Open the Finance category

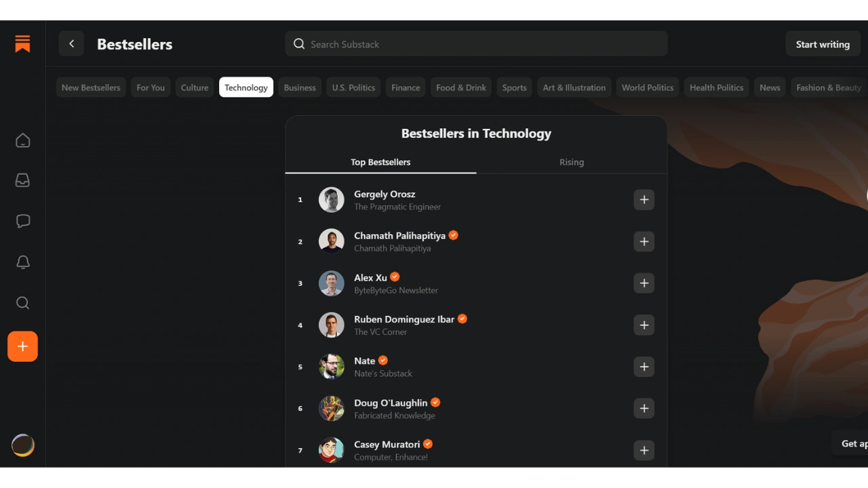406,87
